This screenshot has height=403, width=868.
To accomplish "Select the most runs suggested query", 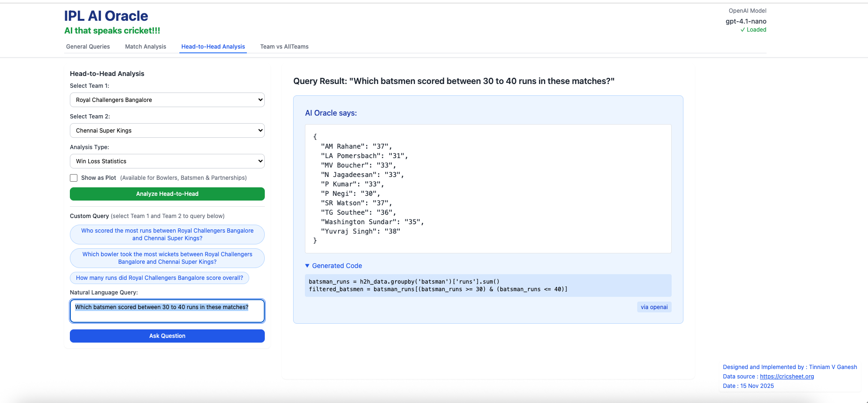I will click(167, 235).
